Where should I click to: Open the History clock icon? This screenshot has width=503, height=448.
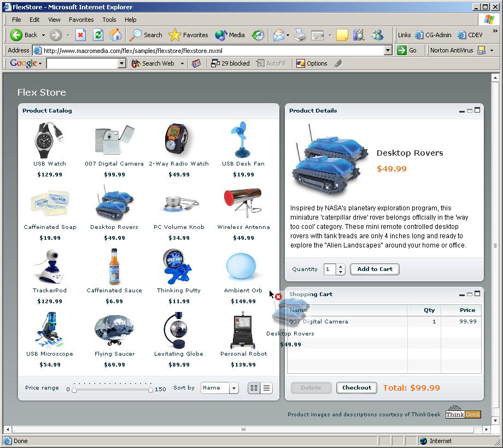[x=258, y=35]
